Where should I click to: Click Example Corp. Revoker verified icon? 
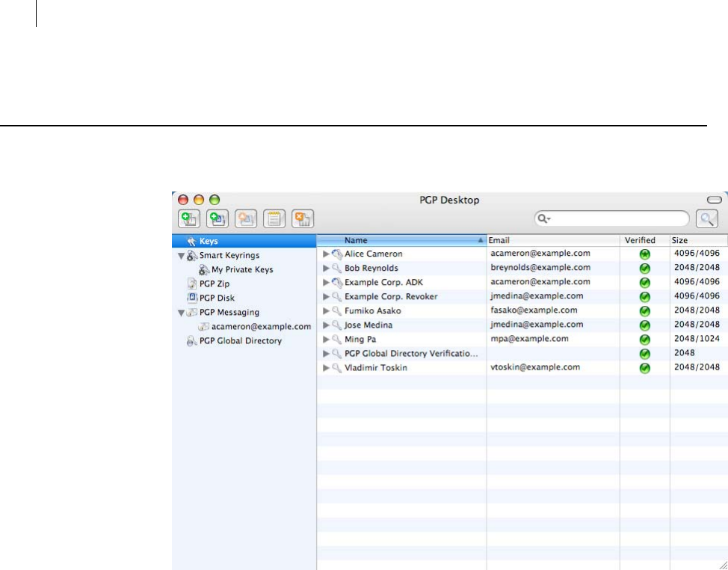[x=644, y=297]
